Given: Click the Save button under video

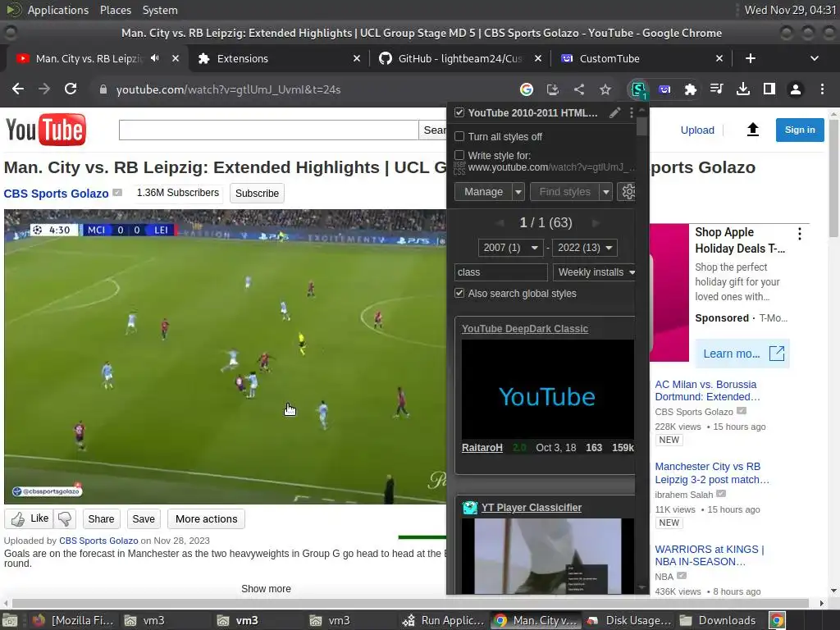Looking at the screenshot, I should 144,518.
